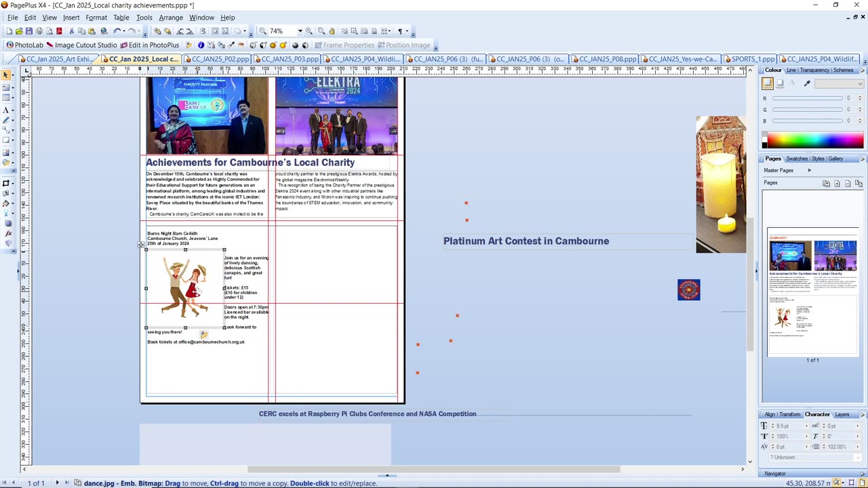
Task: Select the Crop tool in left toolbox
Action: (6, 183)
